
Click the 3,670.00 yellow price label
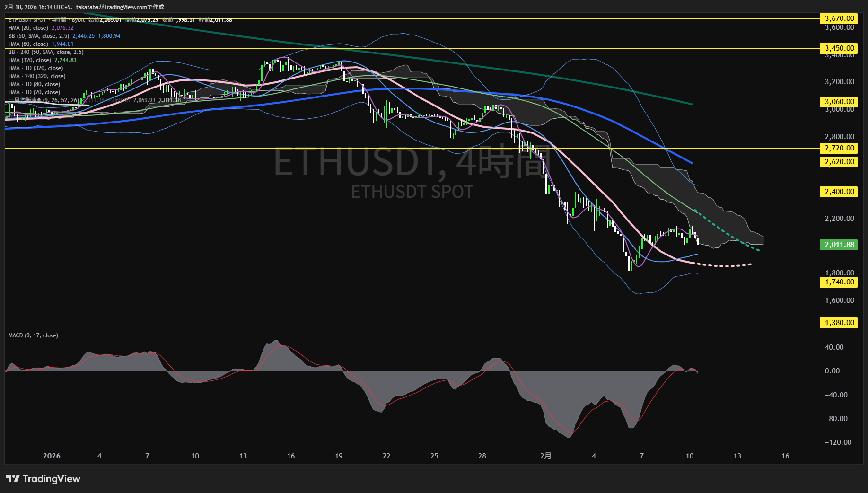pos(839,18)
